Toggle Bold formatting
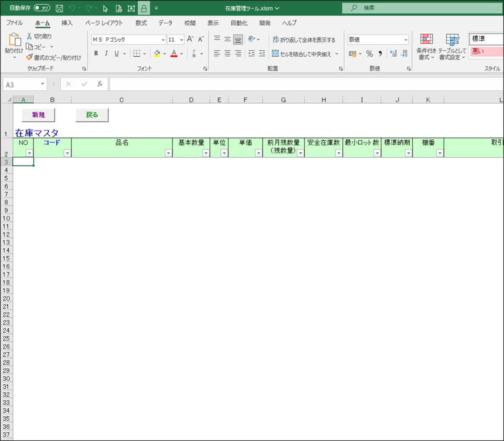504x441 pixels. point(96,53)
